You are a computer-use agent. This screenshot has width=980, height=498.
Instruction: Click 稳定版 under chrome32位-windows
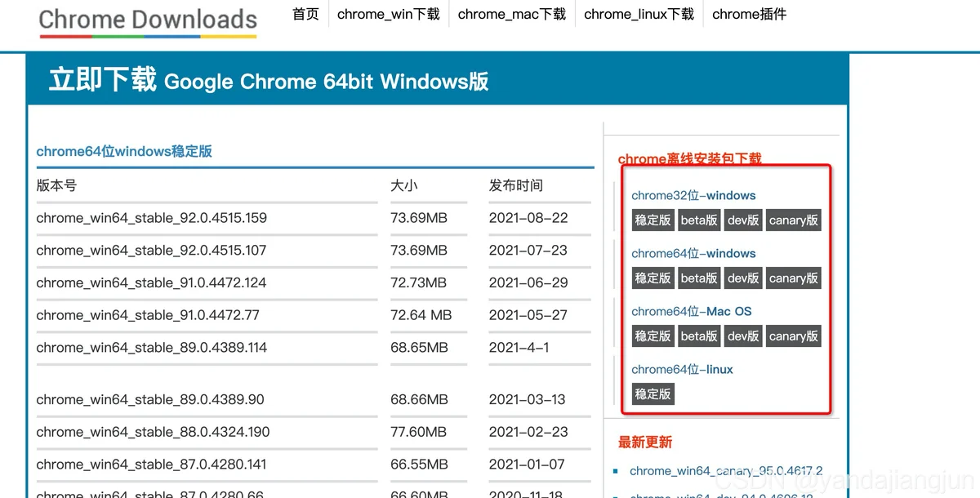point(653,220)
